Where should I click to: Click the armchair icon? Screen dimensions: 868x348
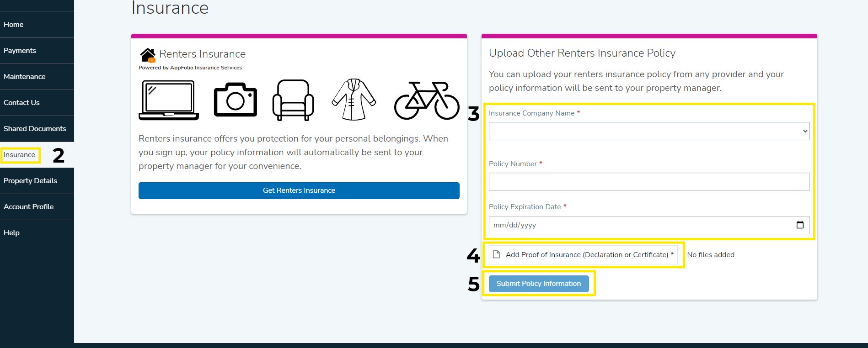click(x=293, y=100)
